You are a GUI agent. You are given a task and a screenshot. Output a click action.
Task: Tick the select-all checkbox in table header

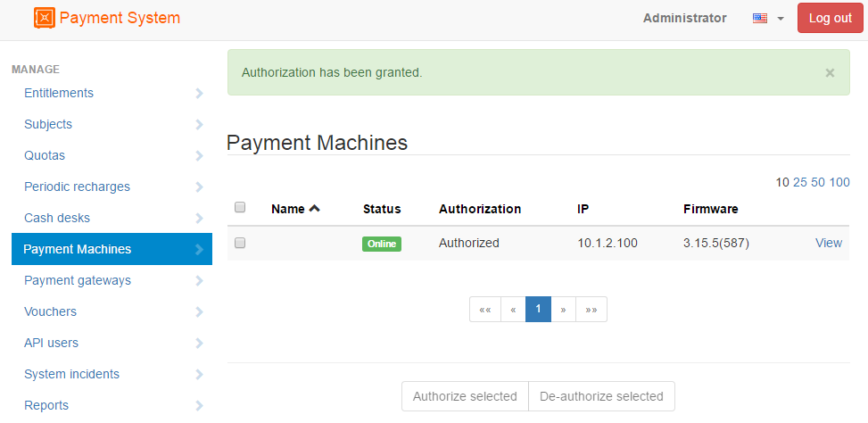tap(240, 208)
